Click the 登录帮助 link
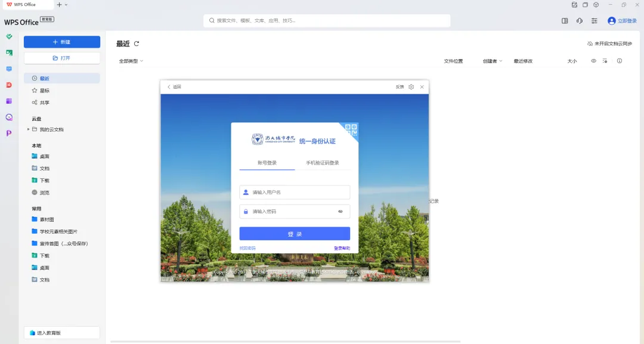 point(342,248)
